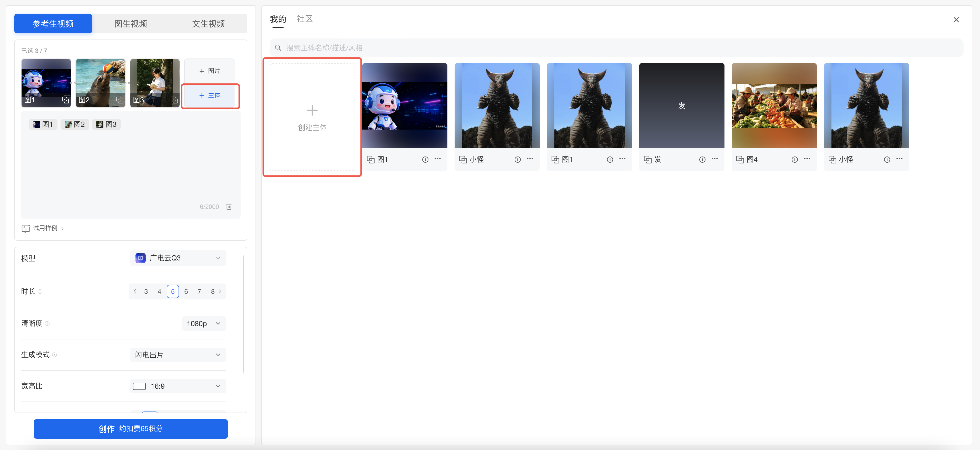Click the subject icon on 图1 reference thumbnail

point(65,100)
